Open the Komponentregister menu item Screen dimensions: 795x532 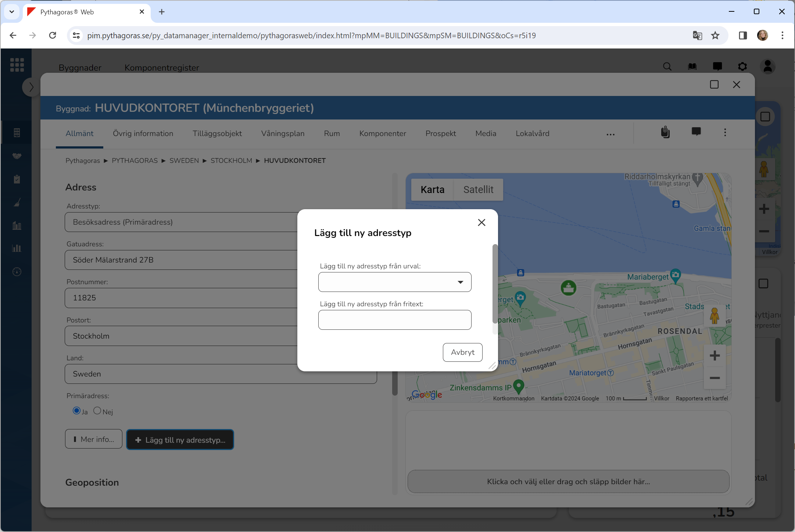[161, 68]
